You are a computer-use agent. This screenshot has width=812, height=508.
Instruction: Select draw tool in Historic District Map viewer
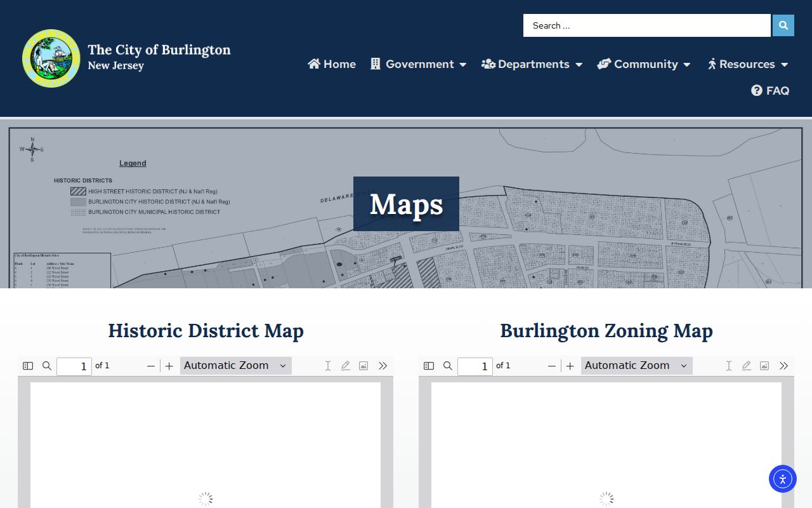click(x=346, y=366)
